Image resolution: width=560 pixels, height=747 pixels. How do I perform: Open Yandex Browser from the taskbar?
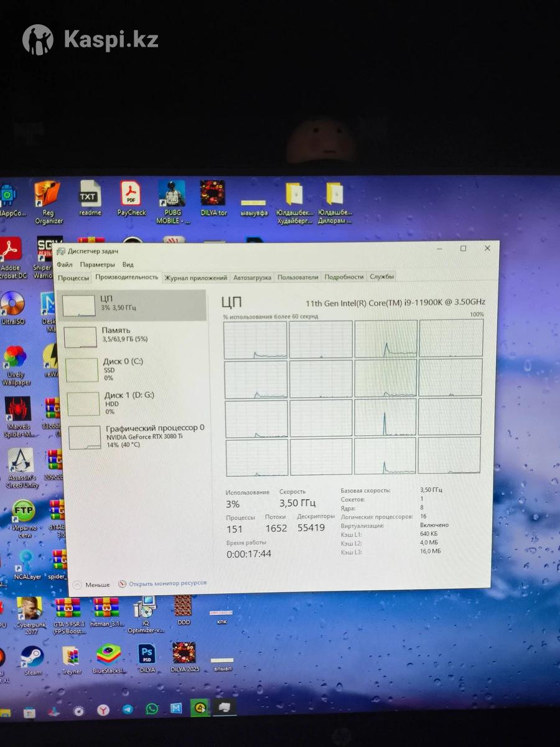(103, 710)
